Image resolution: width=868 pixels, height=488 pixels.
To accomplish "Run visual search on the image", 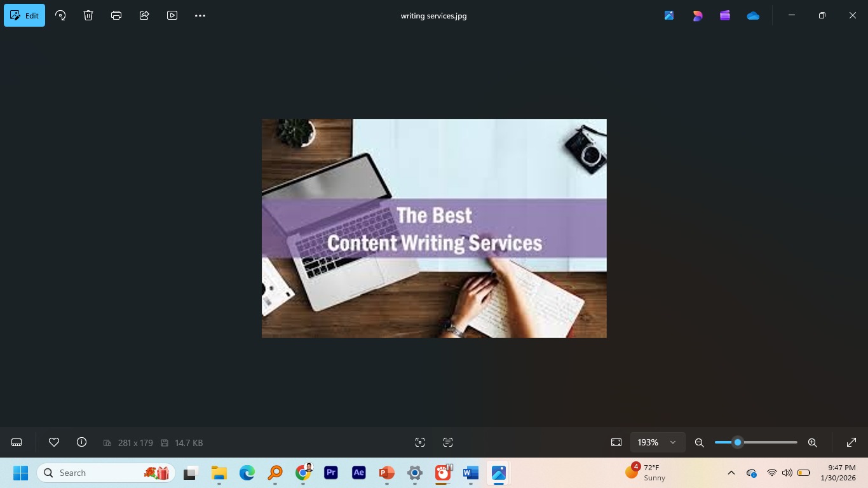I will click(420, 442).
